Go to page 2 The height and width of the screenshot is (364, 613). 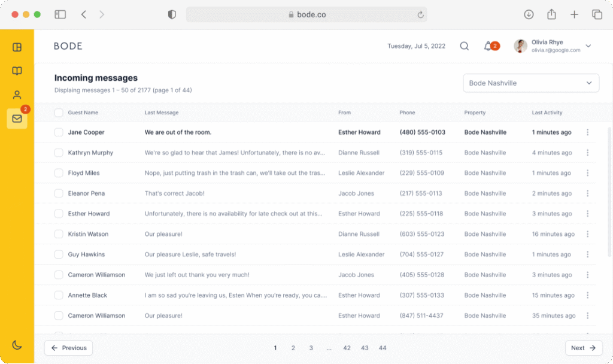(293, 348)
